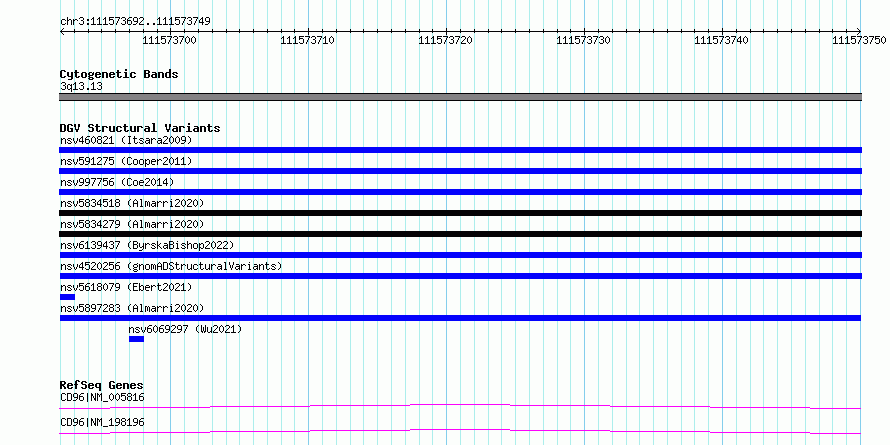Click the 3q13.13 cytogenetic band bar
The height and width of the screenshot is (445, 890).
tap(460, 97)
